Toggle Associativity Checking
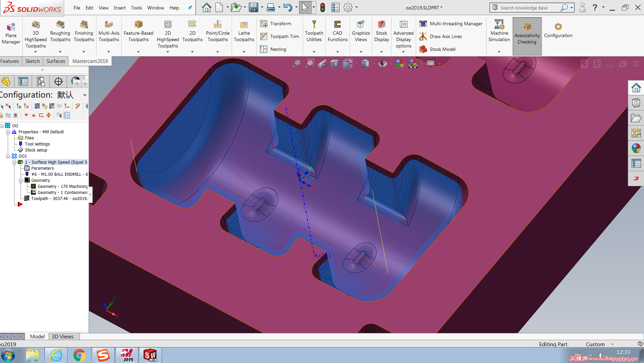The image size is (644, 363). (527, 36)
